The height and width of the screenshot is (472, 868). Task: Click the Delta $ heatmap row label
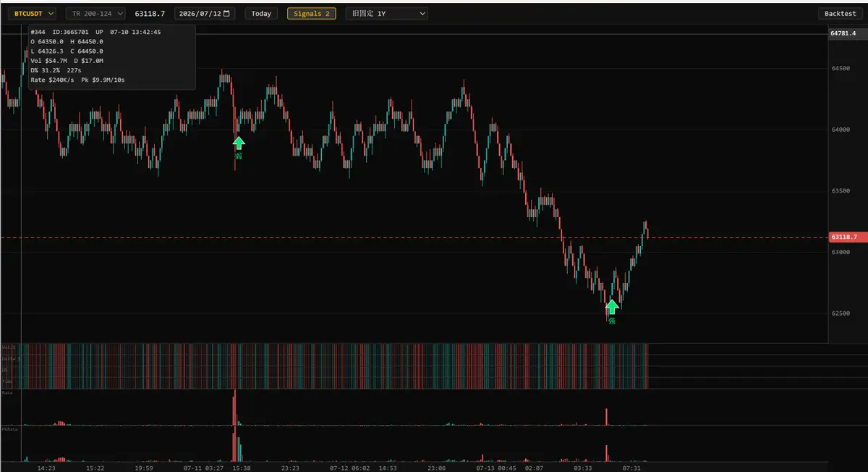pyautogui.click(x=10, y=358)
